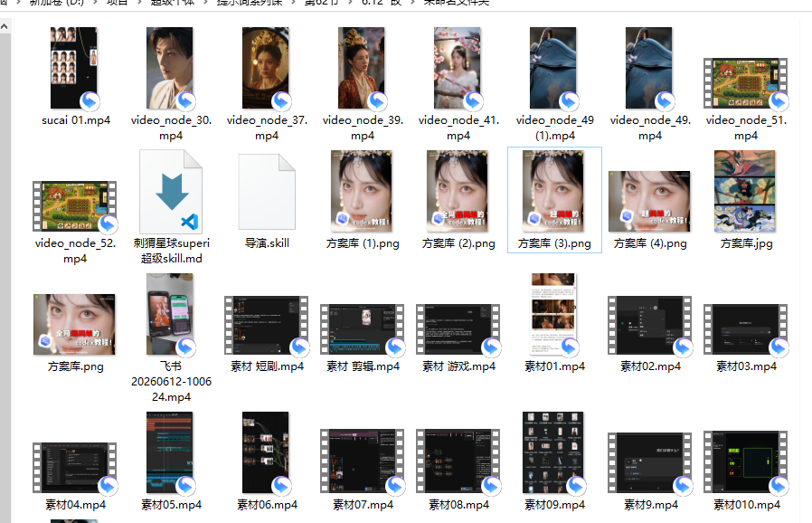812x523 pixels.
Task: Select the 素材02.mp4 filmstrip icon
Action: pyautogui.click(x=649, y=325)
